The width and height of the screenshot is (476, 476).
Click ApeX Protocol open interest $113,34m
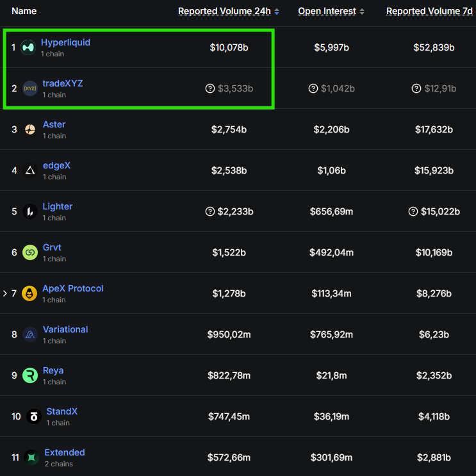click(x=331, y=293)
